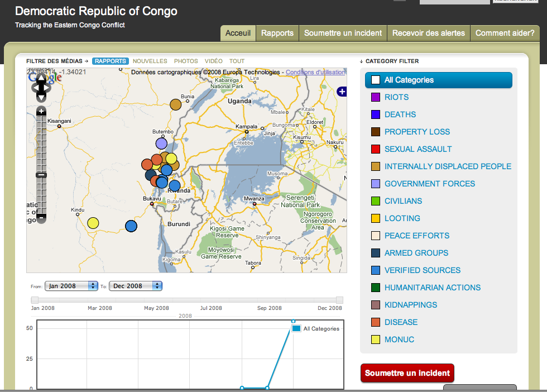Open Recevoir des alertes tab

click(429, 33)
